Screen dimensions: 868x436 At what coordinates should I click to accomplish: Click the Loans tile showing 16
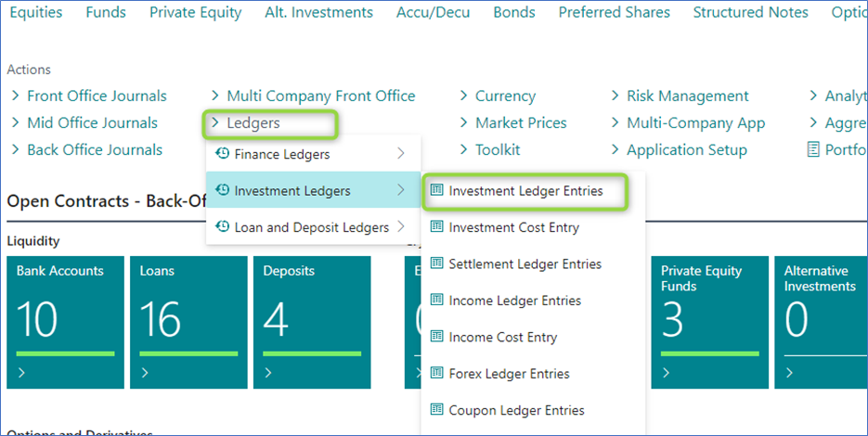click(x=188, y=322)
